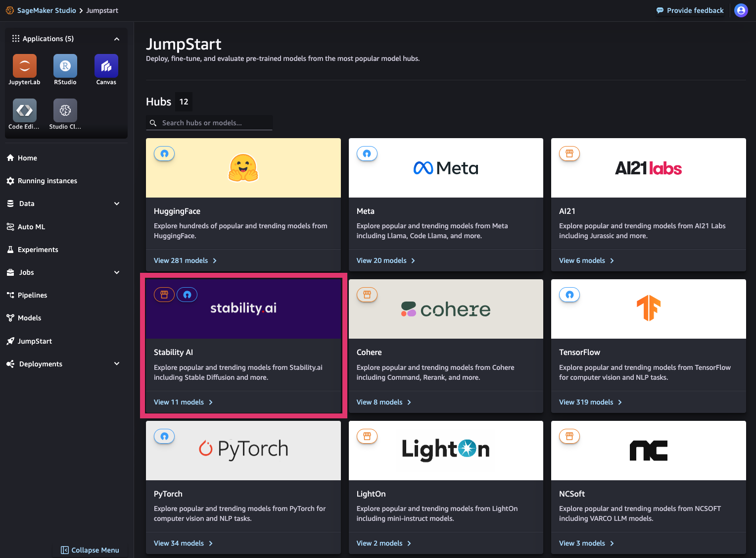Screen dimensions: 756x558
Task: Click the marketplace badge on the Cohere card
Action: (367, 295)
